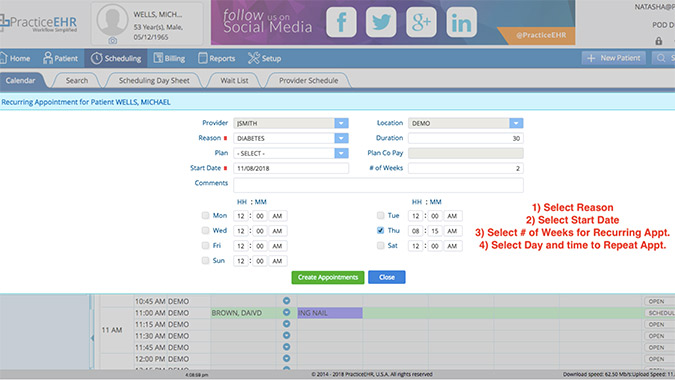Collapse the left panel arrow handle
Screen dimensions: 675x380
click(92, 338)
